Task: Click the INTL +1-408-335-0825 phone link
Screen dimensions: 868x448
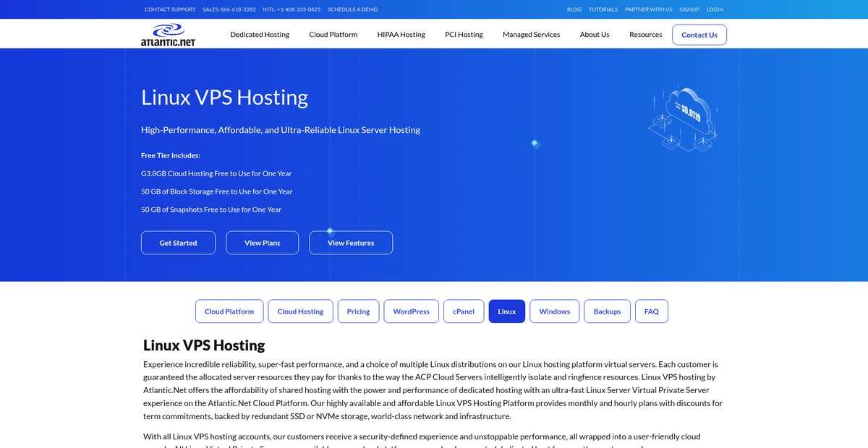Action: coord(292,9)
